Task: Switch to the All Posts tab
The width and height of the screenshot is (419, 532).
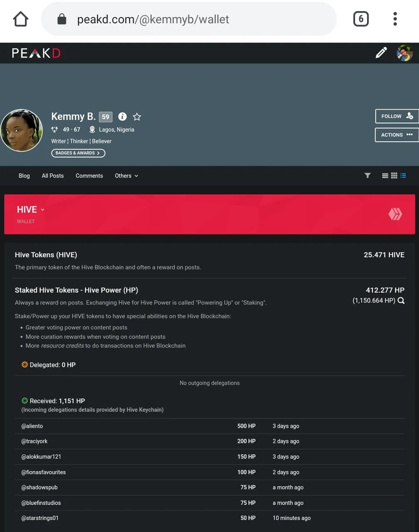Action: coord(53,176)
